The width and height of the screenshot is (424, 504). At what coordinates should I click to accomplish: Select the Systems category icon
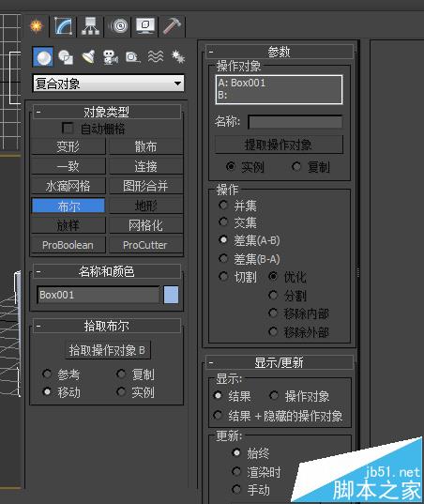pyautogui.click(x=177, y=57)
